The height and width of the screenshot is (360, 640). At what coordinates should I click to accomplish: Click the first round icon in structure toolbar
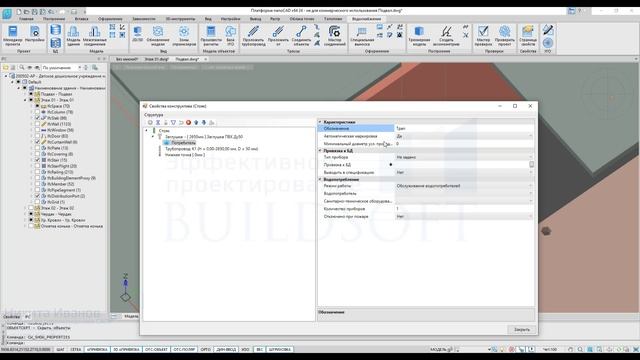point(150,122)
